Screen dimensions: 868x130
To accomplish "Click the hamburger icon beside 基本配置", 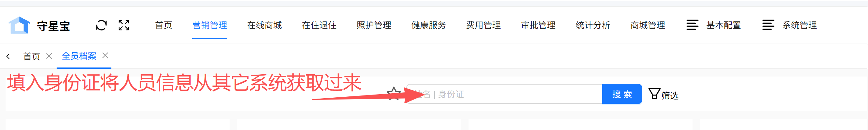I will (693, 25).
